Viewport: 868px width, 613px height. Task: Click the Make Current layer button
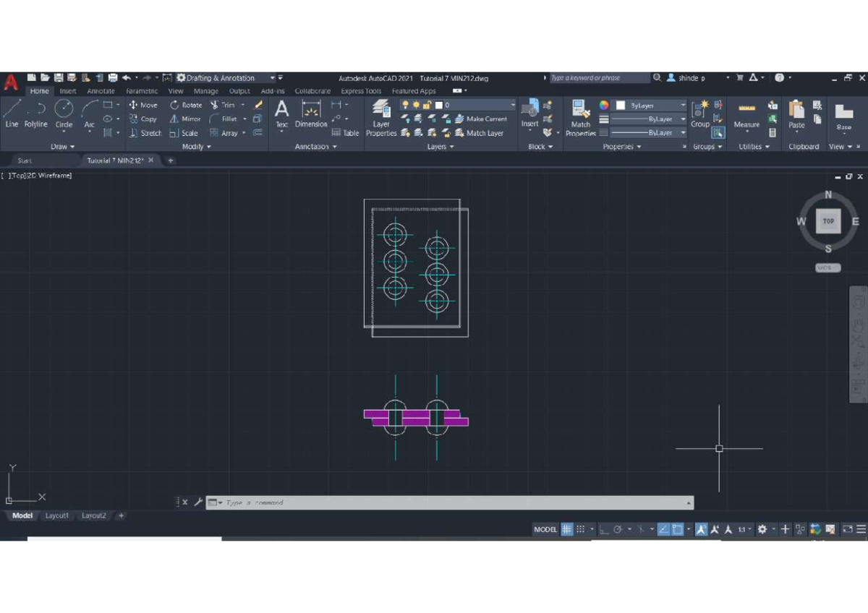click(484, 119)
